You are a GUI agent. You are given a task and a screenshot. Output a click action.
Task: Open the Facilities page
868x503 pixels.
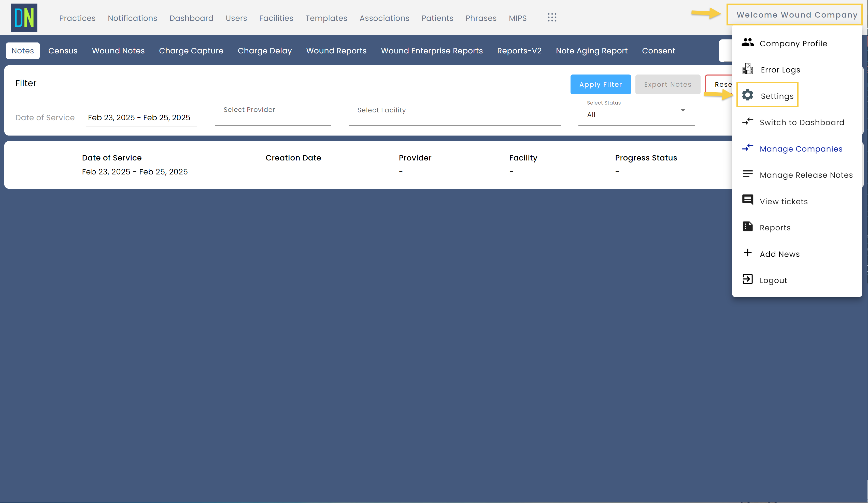click(276, 18)
